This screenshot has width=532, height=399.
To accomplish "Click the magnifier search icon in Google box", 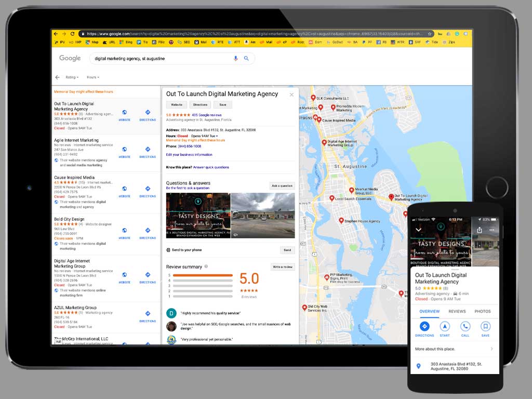I will [x=246, y=58].
